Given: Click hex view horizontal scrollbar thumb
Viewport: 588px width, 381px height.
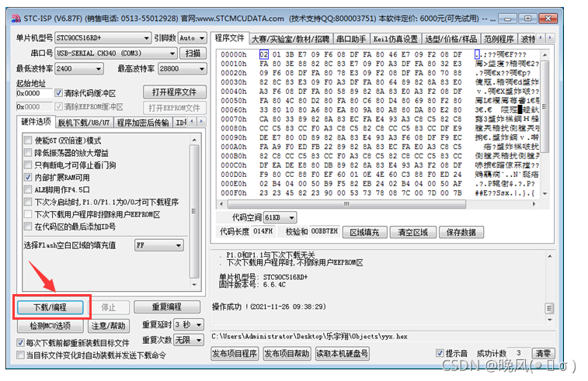Looking at the screenshot, I should 347,204.
